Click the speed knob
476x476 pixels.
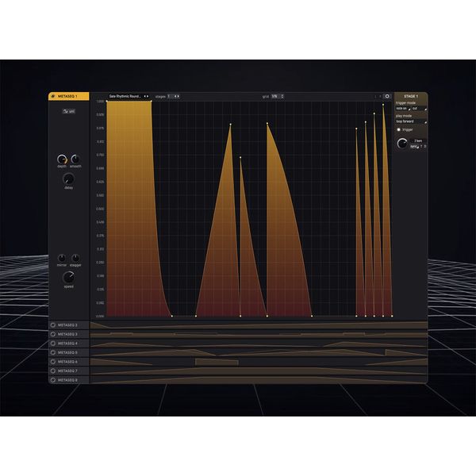[x=68, y=278]
